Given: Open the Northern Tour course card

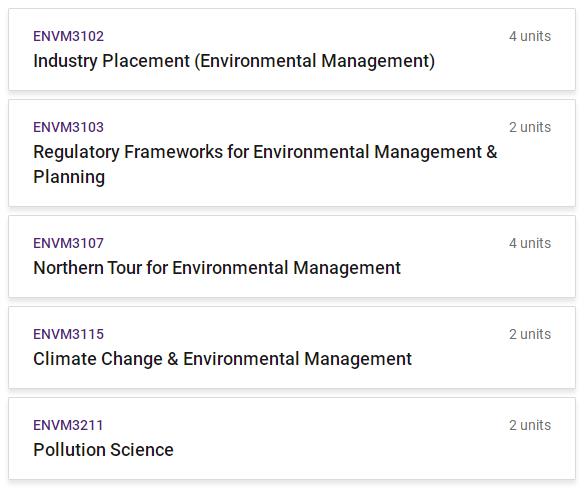Looking at the screenshot, I should 292,256.
